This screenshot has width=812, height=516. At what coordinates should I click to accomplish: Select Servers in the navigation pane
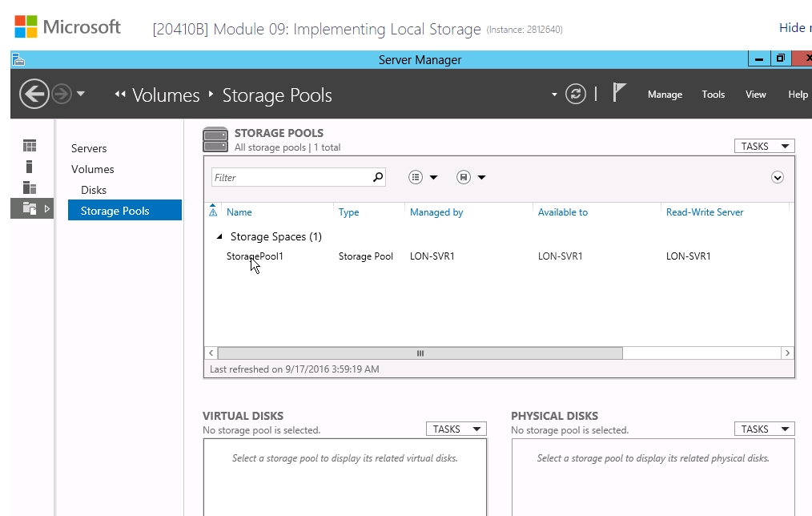89,148
